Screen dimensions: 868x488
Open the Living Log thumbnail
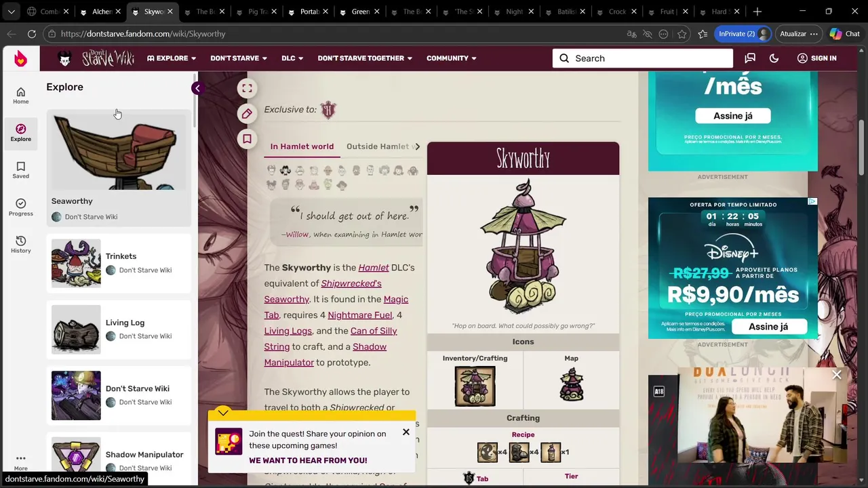[76, 329]
